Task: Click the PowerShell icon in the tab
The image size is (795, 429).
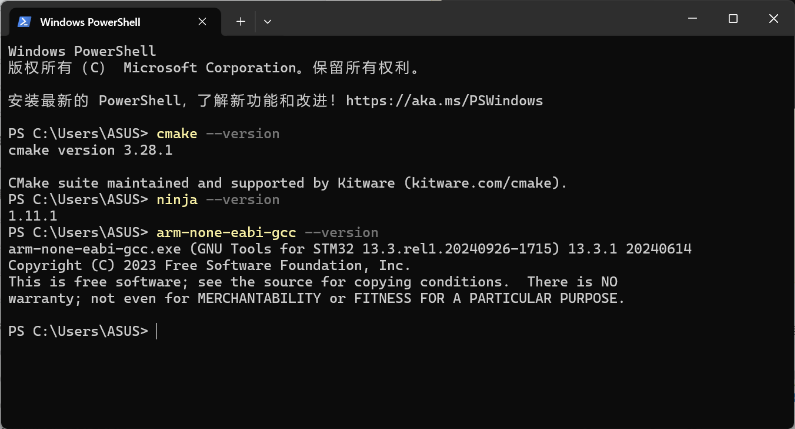Action: [24, 22]
